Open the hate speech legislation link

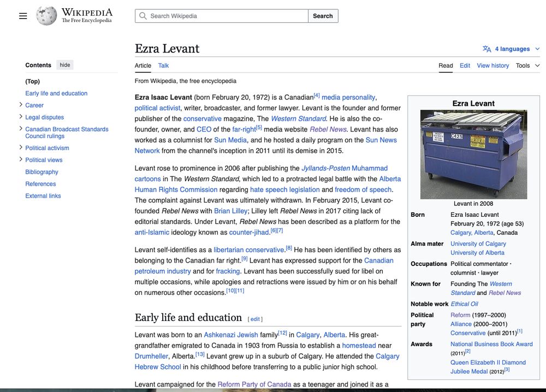click(x=284, y=190)
